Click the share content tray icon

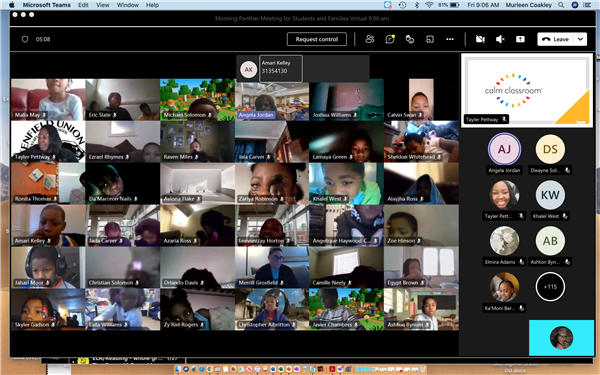point(520,39)
